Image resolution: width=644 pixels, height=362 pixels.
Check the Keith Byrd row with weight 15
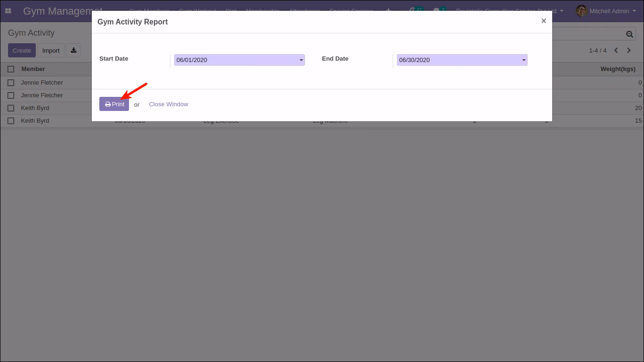(11, 121)
